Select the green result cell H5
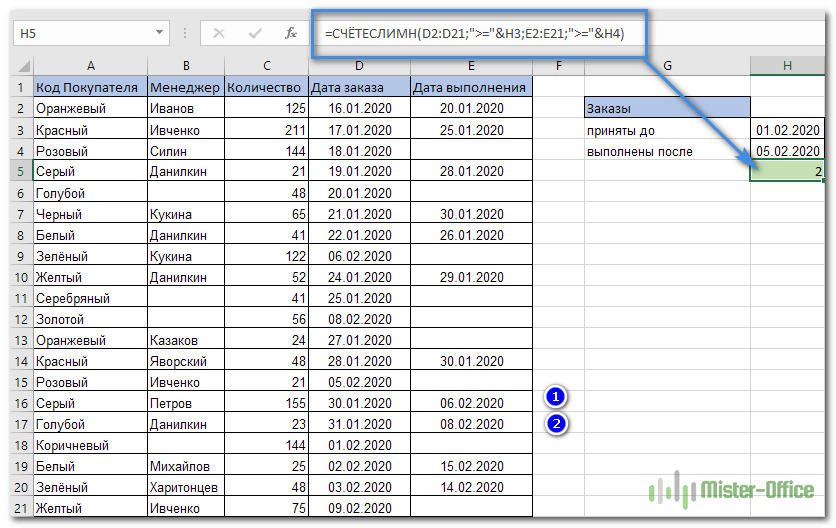The height and width of the screenshot is (528, 836). [x=788, y=172]
